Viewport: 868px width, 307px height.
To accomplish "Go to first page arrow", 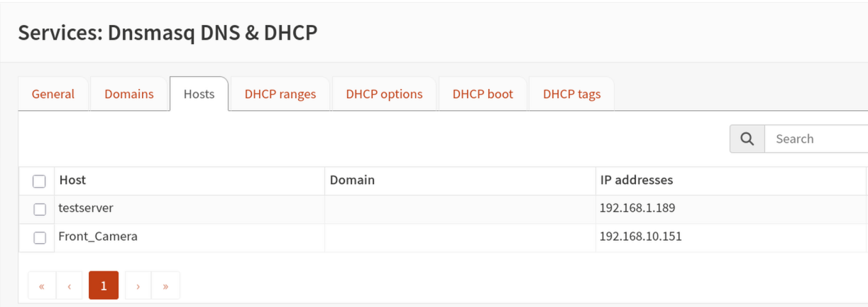I will (42, 286).
